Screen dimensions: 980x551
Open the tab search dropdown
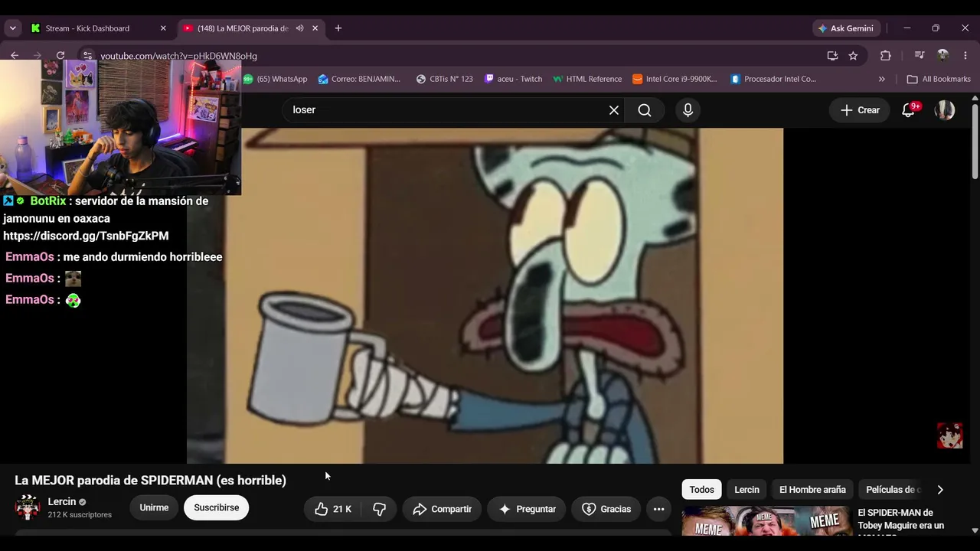click(x=12, y=28)
